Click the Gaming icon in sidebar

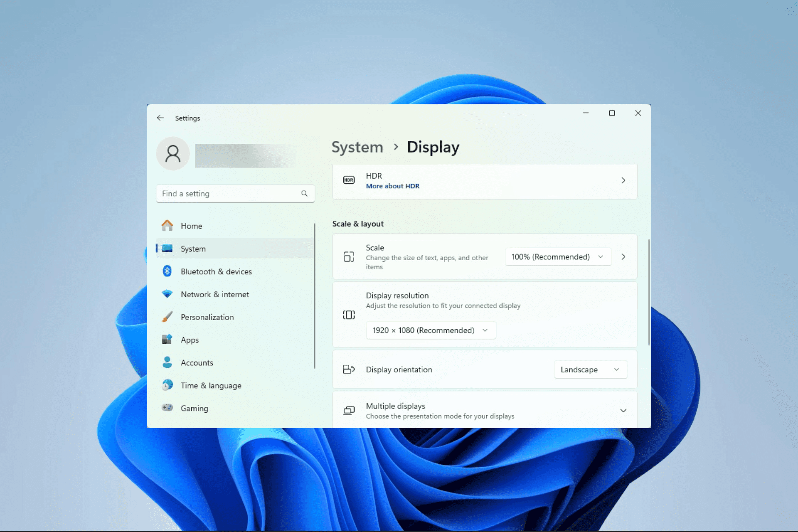pos(167,408)
